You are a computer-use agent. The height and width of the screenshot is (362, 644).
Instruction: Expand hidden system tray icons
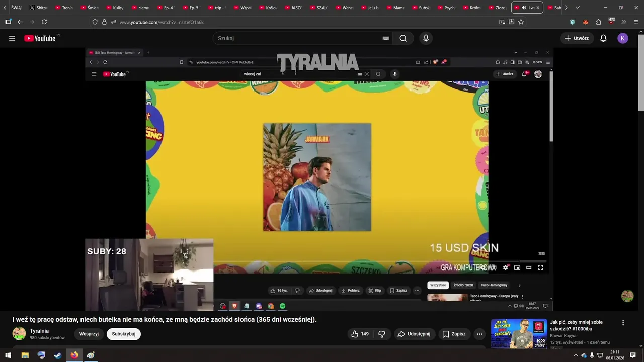click(x=576, y=355)
